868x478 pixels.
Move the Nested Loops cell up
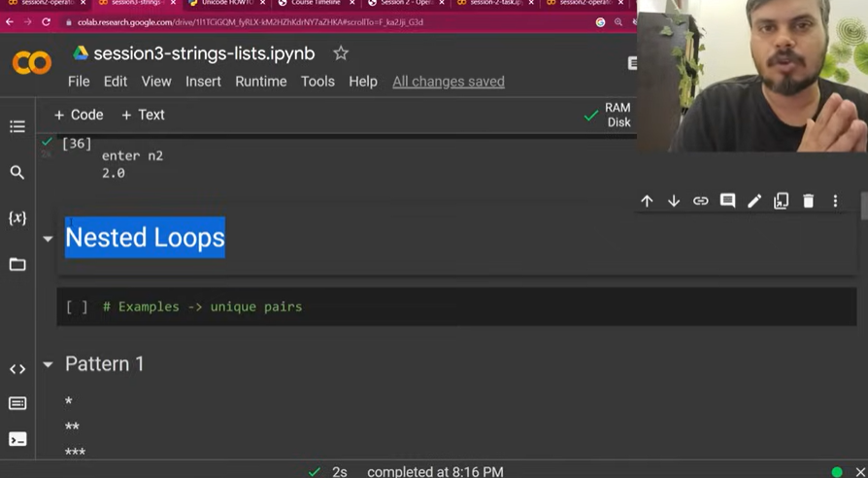(647, 200)
